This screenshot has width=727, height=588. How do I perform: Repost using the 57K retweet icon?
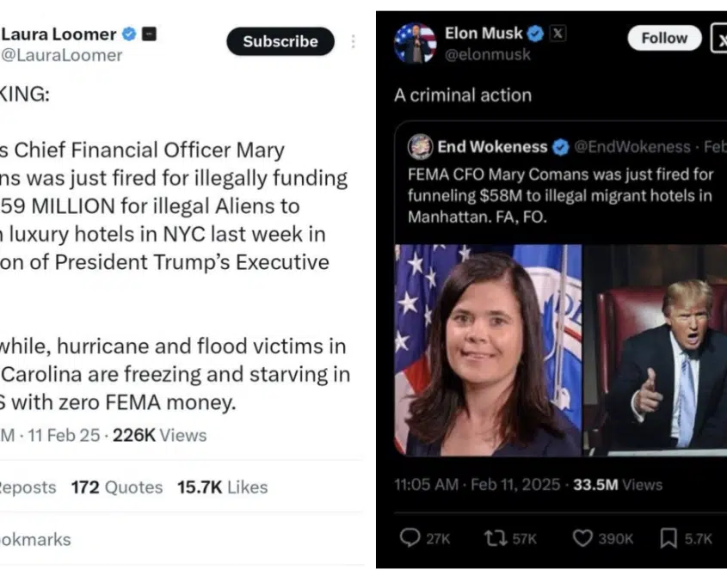click(x=495, y=538)
